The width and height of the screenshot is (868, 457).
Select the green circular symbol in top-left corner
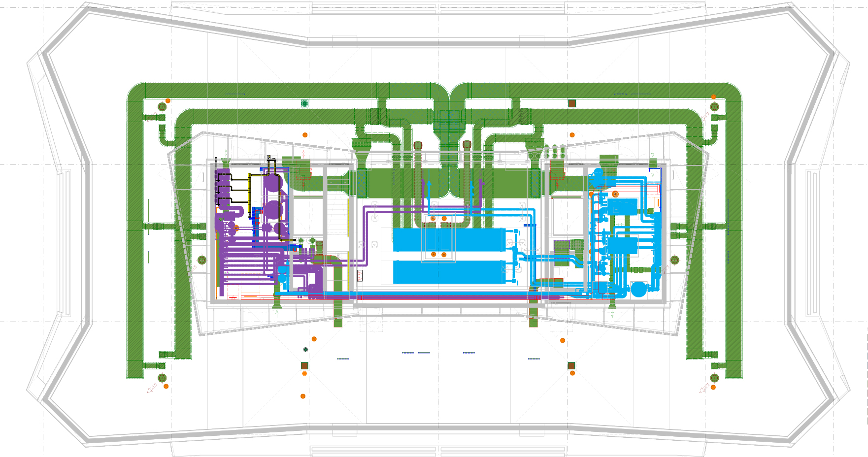tap(162, 106)
